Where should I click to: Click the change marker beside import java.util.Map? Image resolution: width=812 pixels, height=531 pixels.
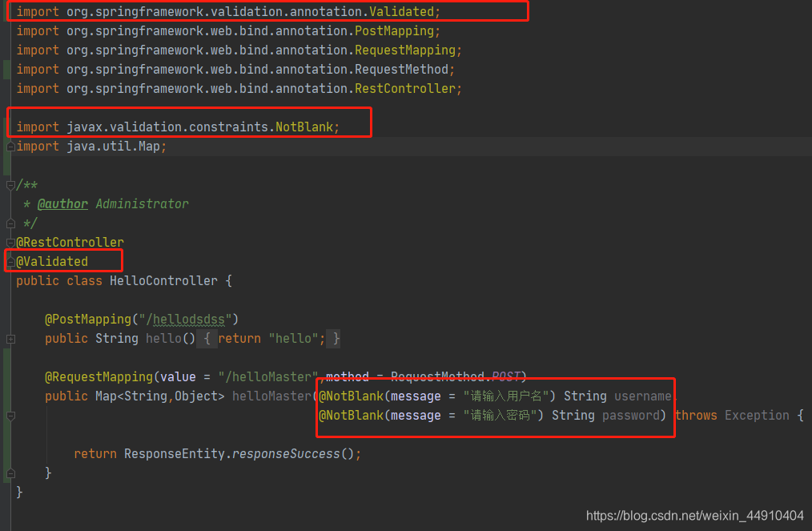(x=5, y=147)
